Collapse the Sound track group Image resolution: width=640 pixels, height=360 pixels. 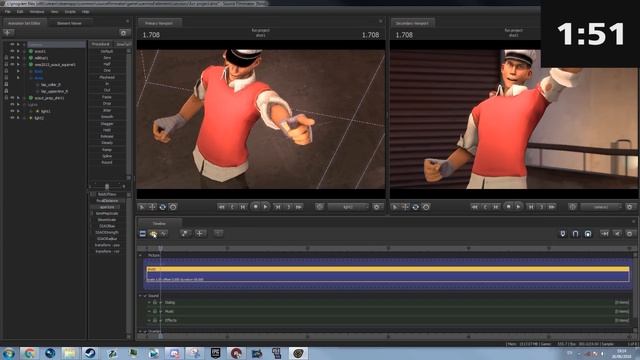[140, 296]
